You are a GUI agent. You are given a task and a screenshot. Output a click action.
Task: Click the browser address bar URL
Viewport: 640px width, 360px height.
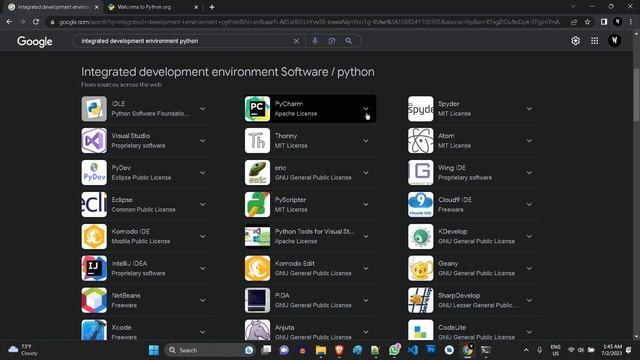click(x=309, y=22)
